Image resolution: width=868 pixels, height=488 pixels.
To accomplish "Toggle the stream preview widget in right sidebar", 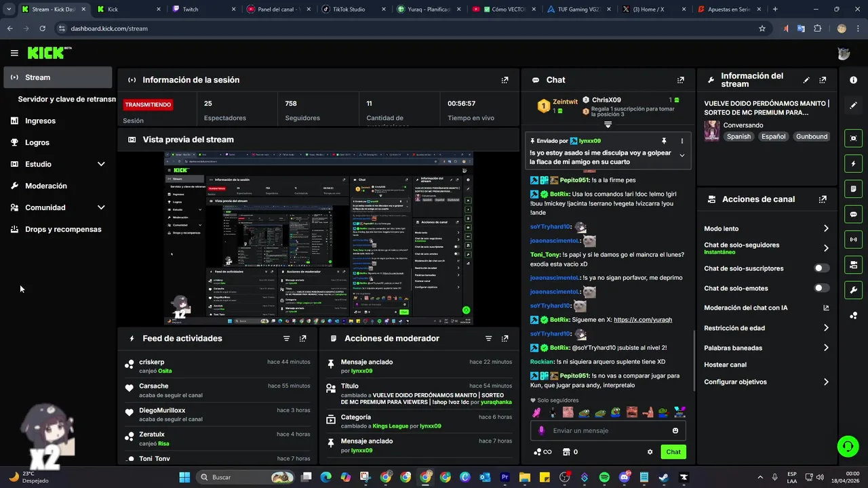I will click(853, 138).
